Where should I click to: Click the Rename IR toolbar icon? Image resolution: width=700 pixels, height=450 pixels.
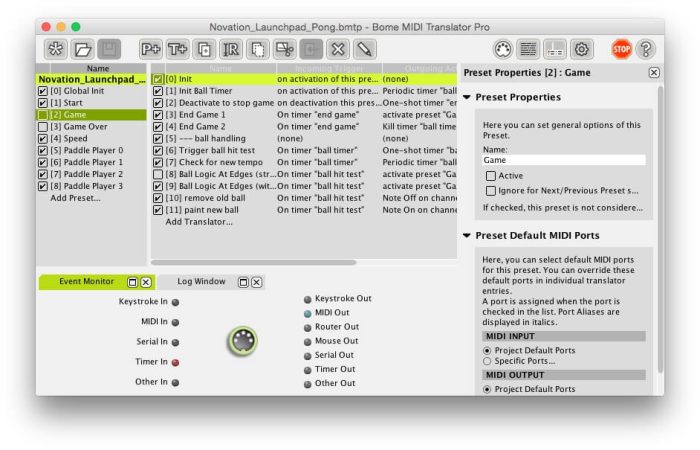pos(231,49)
